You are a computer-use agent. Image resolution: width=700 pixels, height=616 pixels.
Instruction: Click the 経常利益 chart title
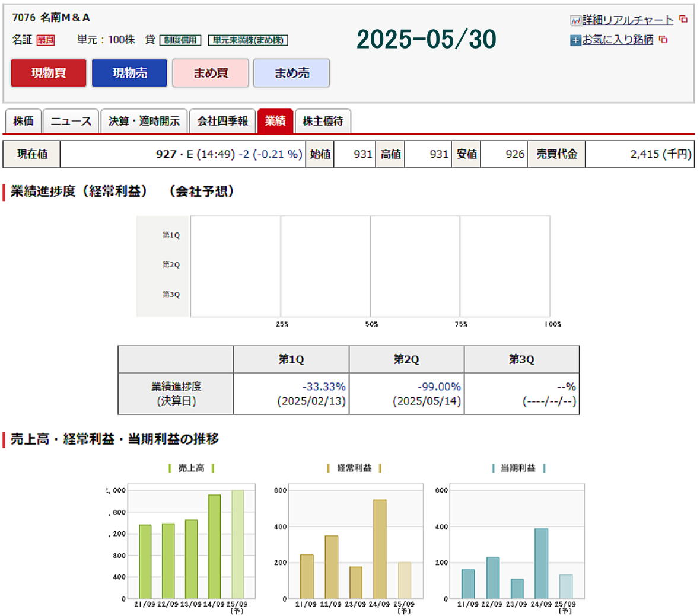(354, 468)
